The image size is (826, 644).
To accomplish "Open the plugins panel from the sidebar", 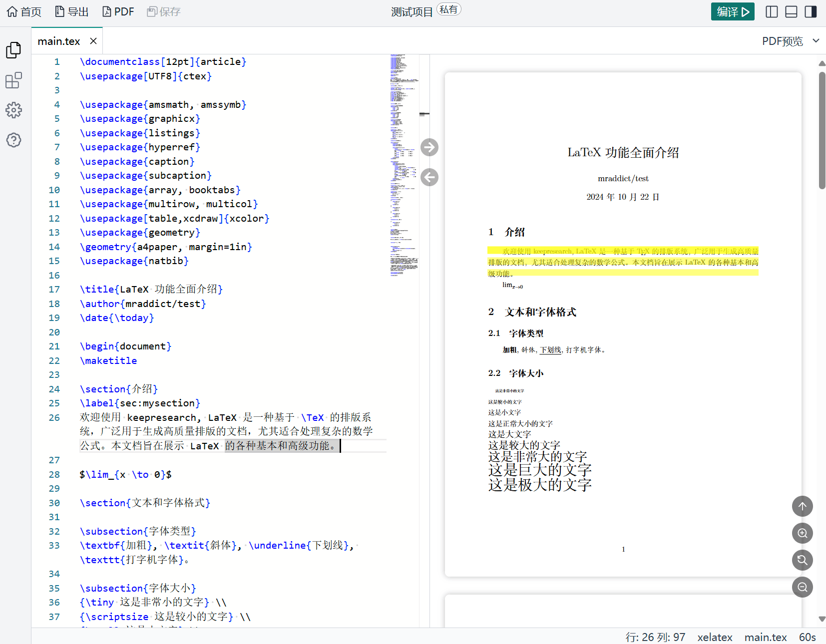I will (x=13, y=80).
